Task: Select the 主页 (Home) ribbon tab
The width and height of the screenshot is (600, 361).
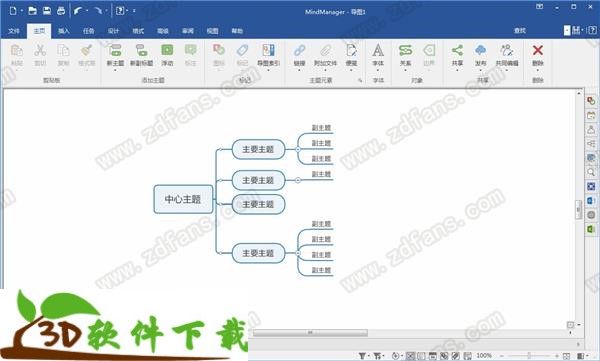Action: [39, 31]
